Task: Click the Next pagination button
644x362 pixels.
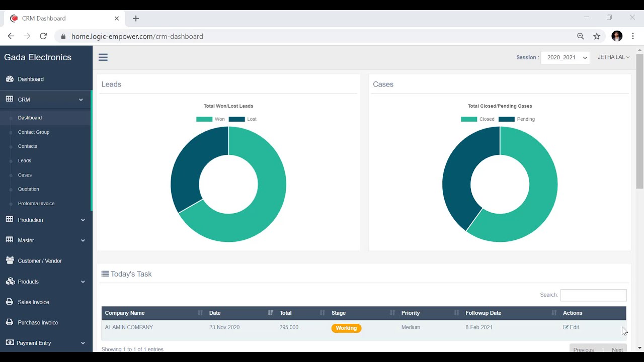Action: [617, 349]
